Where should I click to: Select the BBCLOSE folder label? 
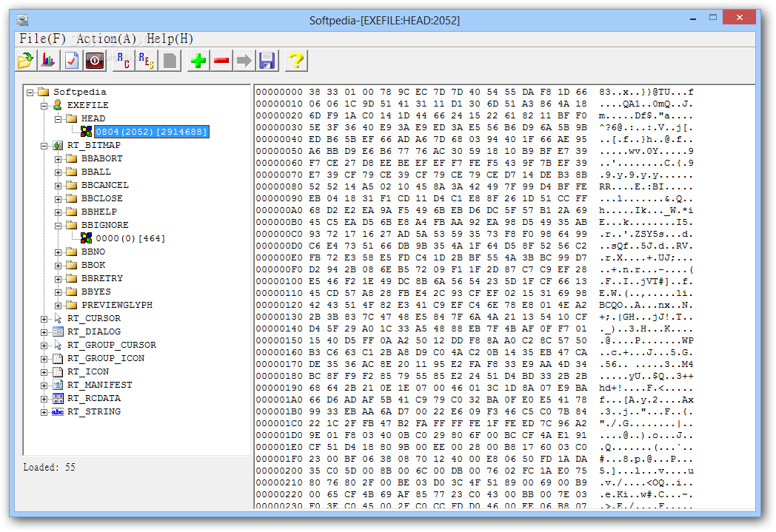click(102, 198)
